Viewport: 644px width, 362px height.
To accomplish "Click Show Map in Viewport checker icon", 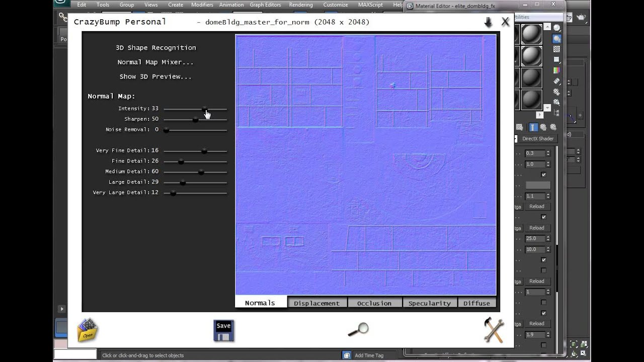I will click(x=520, y=127).
